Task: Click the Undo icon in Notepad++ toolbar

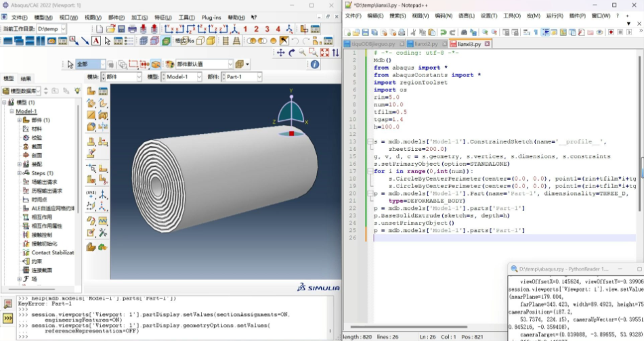Action: tap(443, 32)
